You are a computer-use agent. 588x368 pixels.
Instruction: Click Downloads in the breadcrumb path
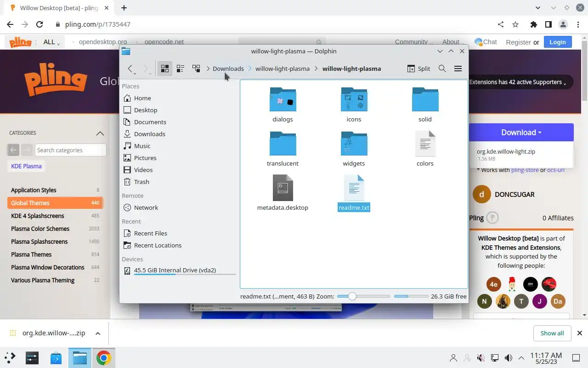pyautogui.click(x=228, y=69)
